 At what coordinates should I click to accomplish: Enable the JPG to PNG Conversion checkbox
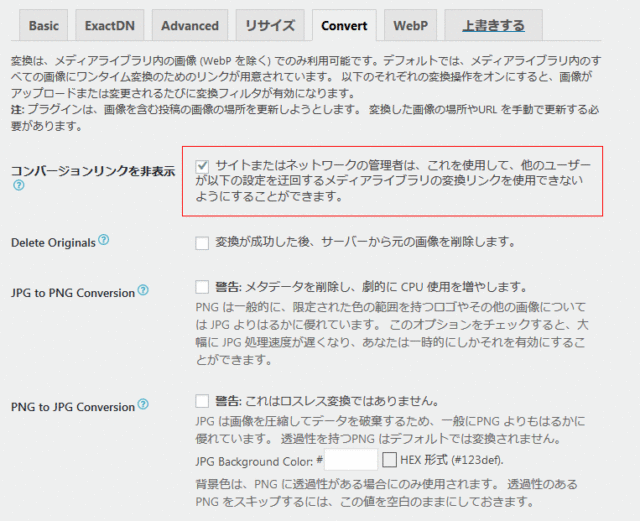point(203,288)
